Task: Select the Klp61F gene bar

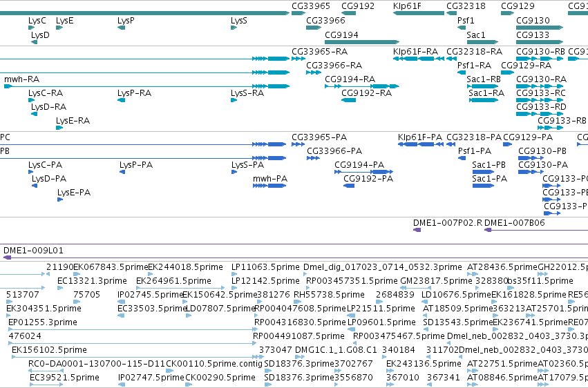Action: [x=419, y=13]
